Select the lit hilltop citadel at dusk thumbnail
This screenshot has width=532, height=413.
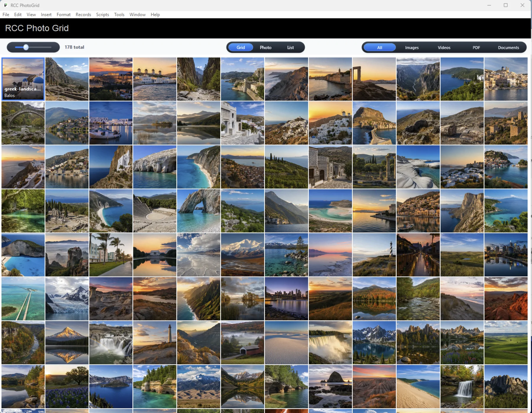click(111, 79)
